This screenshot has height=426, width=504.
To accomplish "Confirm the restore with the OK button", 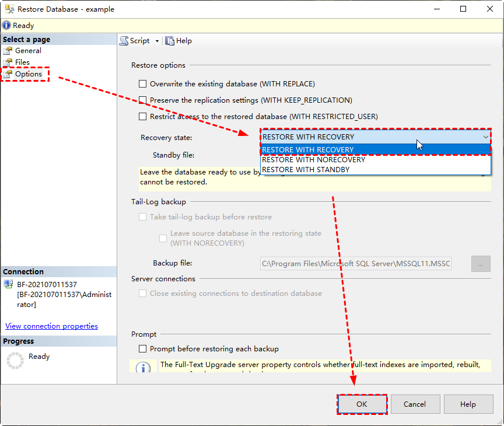I will (362, 404).
